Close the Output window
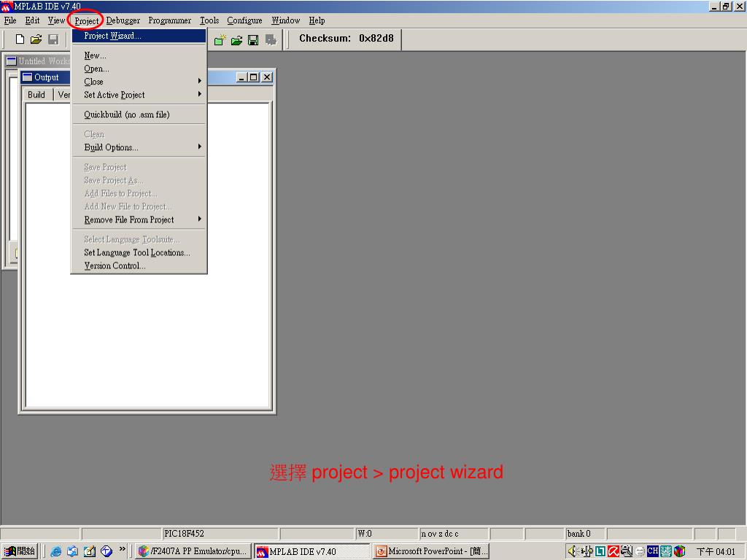 tap(267, 77)
